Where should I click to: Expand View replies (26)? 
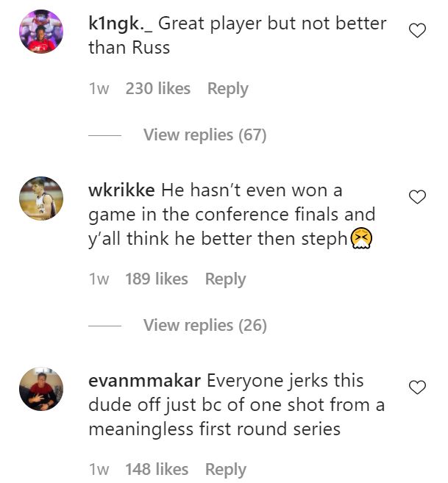(x=205, y=325)
